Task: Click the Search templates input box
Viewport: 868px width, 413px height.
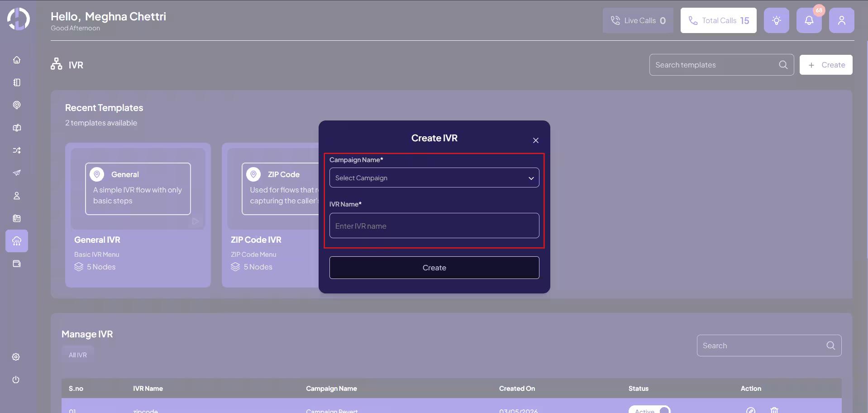Action: 715,65
